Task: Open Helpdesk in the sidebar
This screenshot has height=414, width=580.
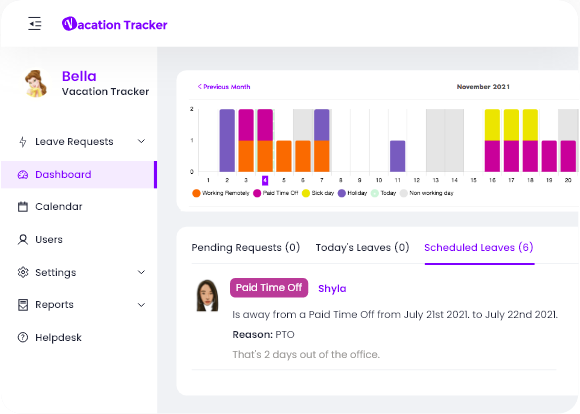Action: 79,337
